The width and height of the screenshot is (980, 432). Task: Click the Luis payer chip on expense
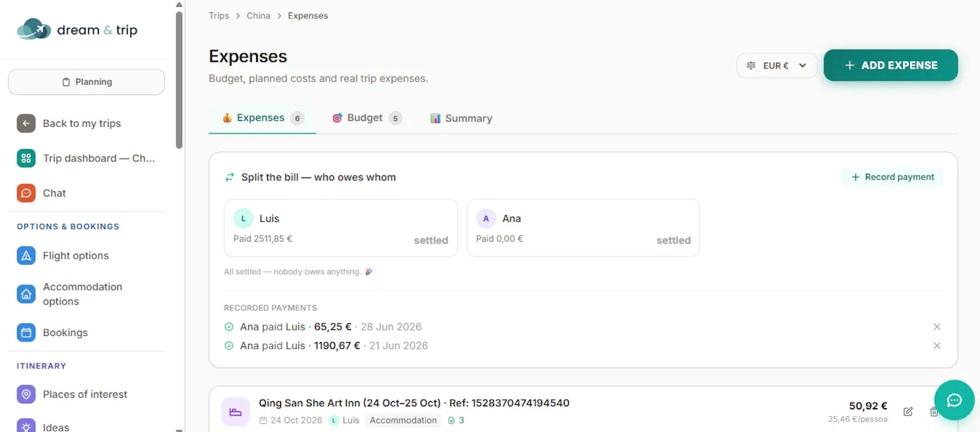(344, 420)
